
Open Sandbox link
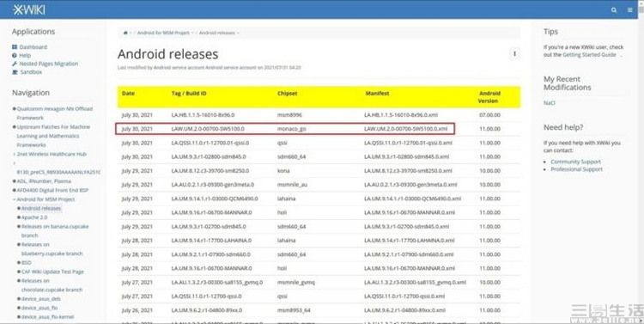click(x=31, y=72)
